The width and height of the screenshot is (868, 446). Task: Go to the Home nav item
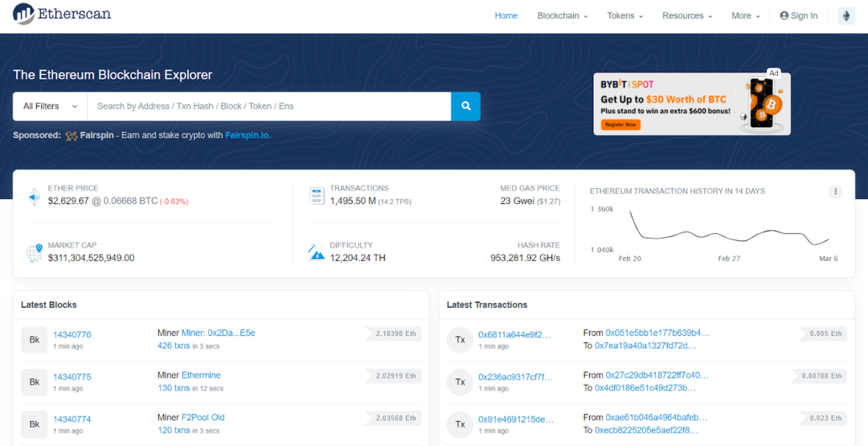click(506, 16)
